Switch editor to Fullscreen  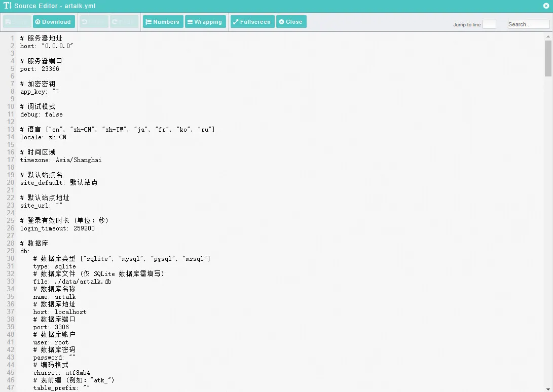pos(252,22)
